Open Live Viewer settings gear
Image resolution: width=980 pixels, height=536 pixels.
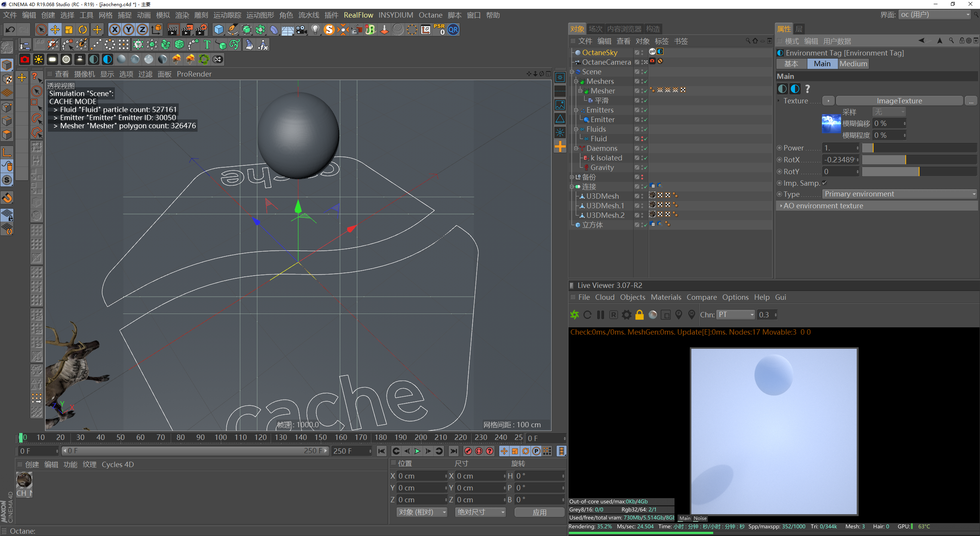(626, 315)
